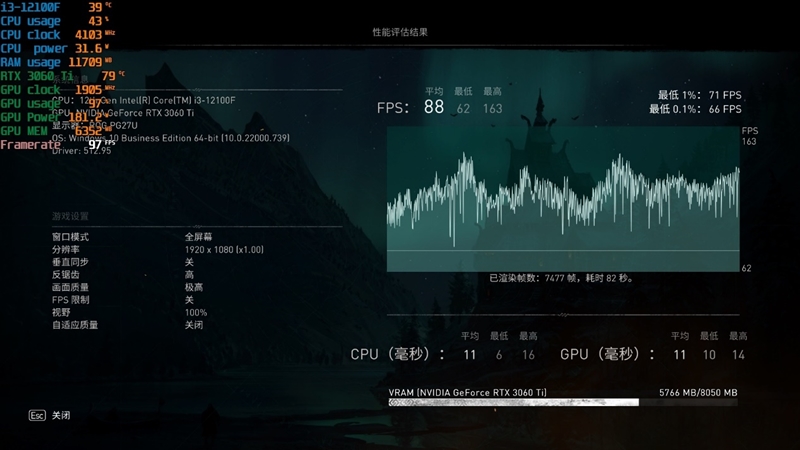800x450 pixels.
Task: Click the 垂直同步 setting value
Action: tap(189, 262)
